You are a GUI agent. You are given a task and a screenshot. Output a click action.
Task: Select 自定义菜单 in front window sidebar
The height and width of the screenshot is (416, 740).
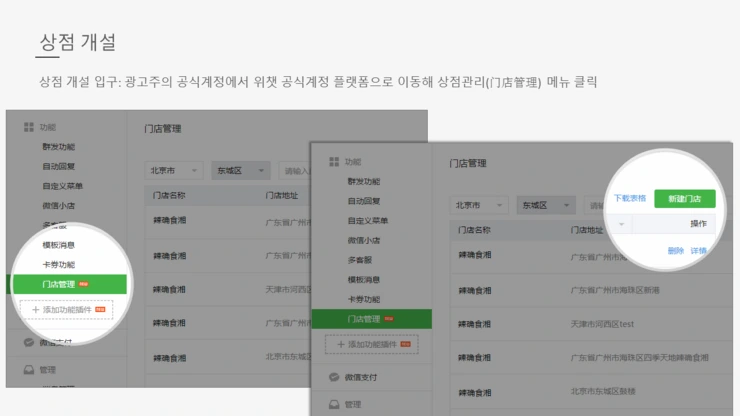click(x=368, y=221)
